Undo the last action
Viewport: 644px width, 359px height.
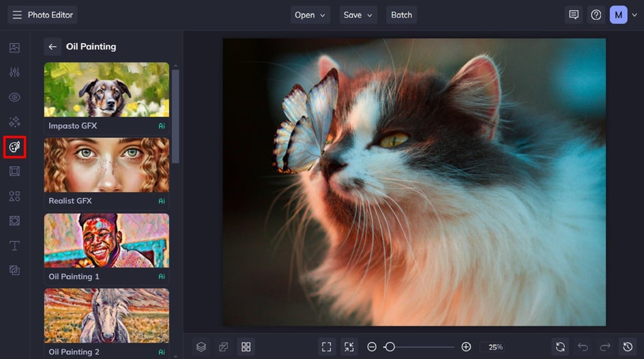pyautogui.click(x=583, y=347)
